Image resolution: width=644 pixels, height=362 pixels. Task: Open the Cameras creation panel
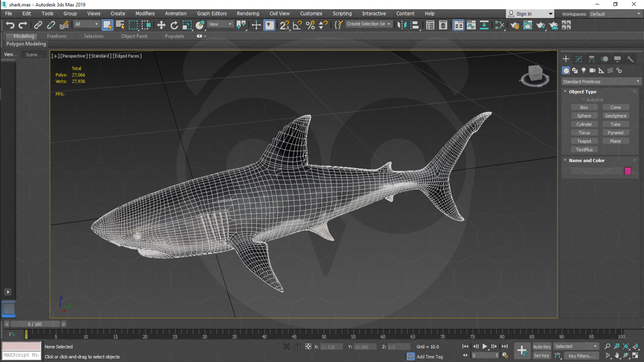pyautogui.click(x=592, y=70)
